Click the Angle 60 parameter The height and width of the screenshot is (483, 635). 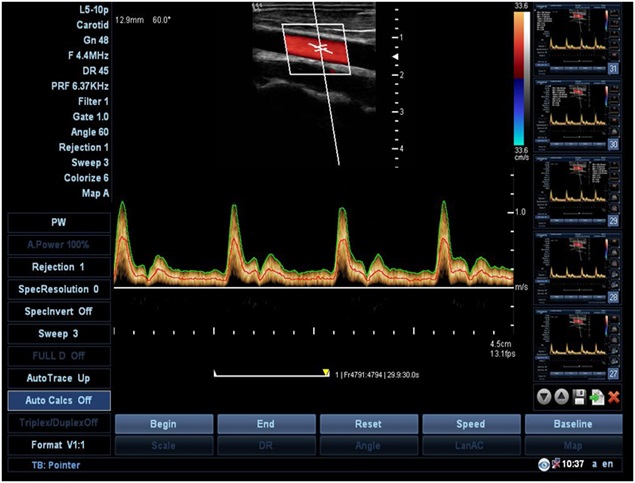(x=89, y=132)
